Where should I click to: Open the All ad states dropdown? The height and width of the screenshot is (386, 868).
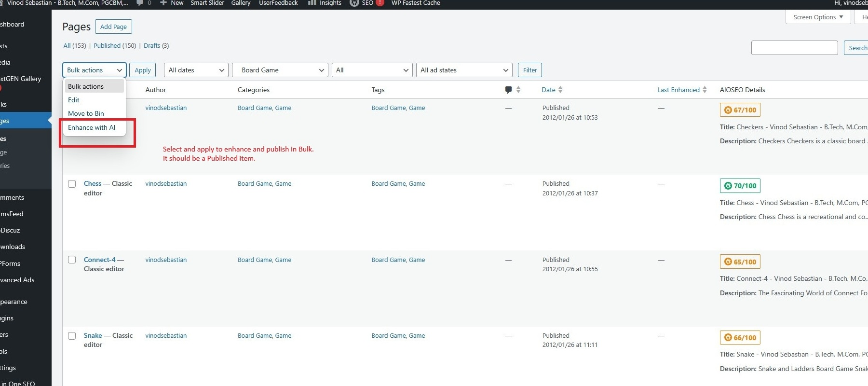464,70
